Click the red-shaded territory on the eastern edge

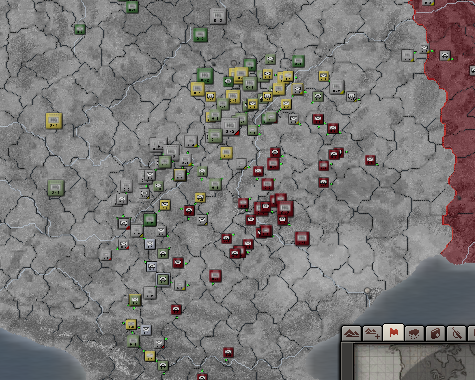pos(458,133)
